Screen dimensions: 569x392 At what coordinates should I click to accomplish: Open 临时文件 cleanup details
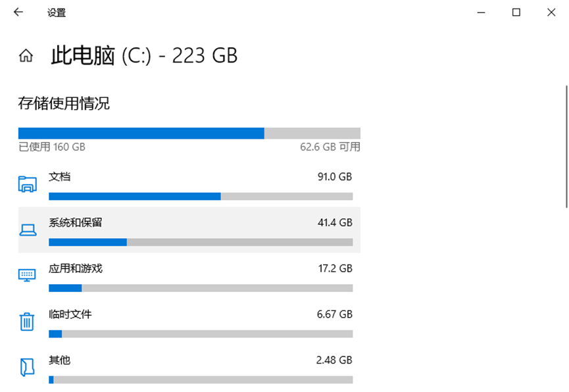[70, 314]
